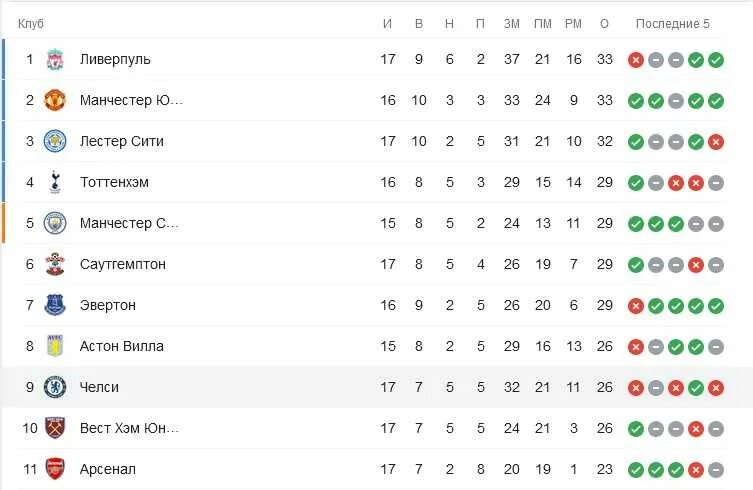Click the Aston Villa crest icon
753x490 pixels.
pyautogui.click(x=55, y=346)
